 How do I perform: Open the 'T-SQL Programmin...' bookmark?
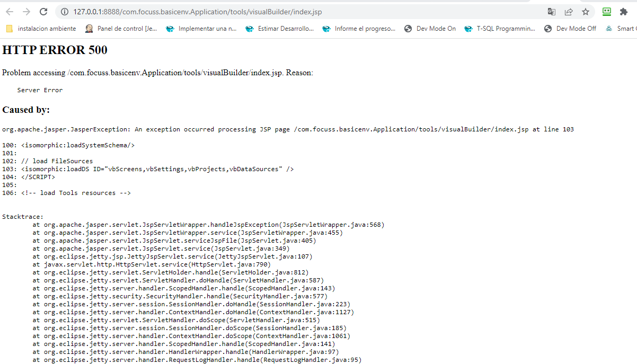coord(500,29)
